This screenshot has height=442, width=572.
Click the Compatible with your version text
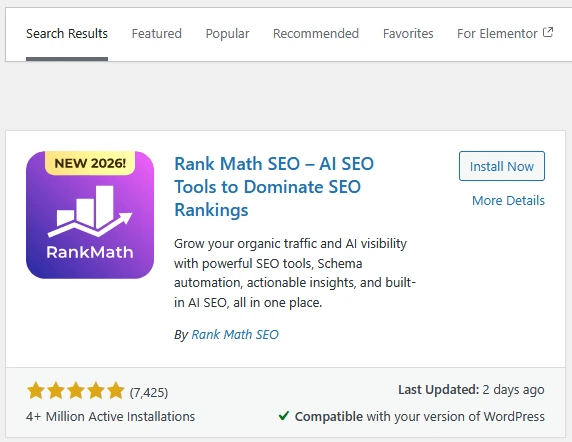point(420,416)
